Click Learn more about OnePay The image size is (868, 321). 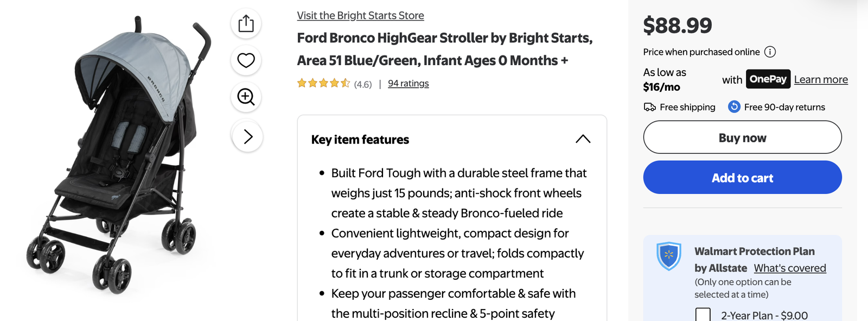coord(821,80)
